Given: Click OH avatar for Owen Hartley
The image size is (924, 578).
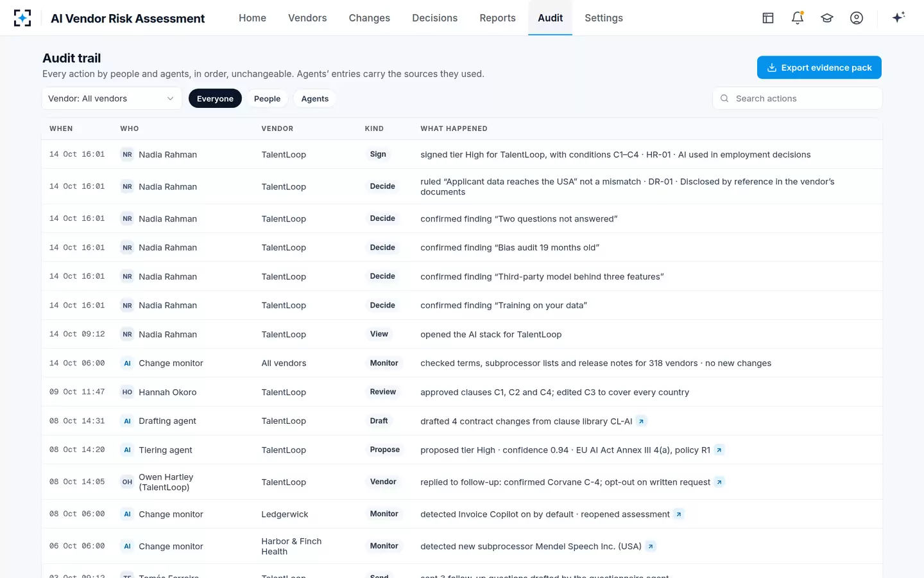Looking at the screenshot, I should (x=127, y=482).
